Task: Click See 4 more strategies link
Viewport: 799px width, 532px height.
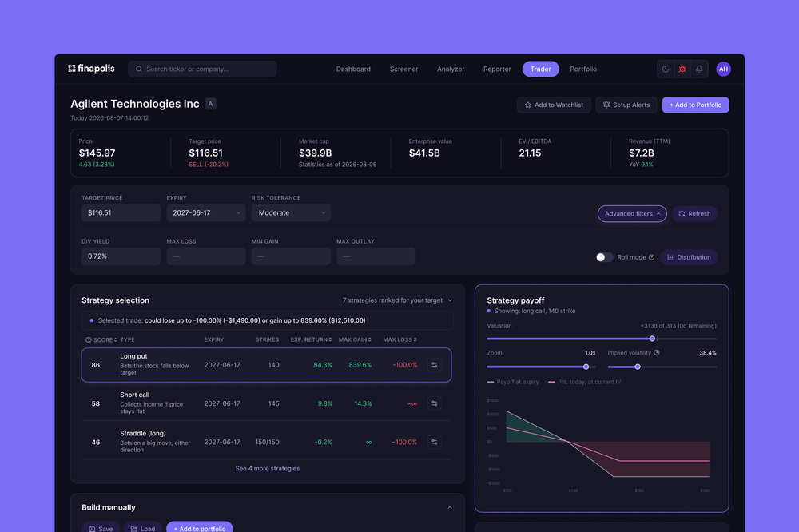Action: 268,468
